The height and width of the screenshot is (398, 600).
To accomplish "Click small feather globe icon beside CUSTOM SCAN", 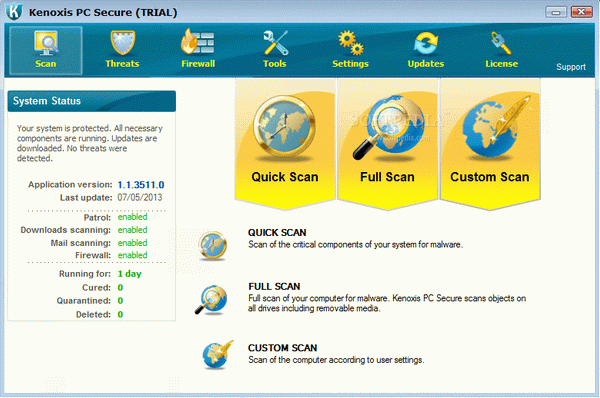I will point(217,355).
